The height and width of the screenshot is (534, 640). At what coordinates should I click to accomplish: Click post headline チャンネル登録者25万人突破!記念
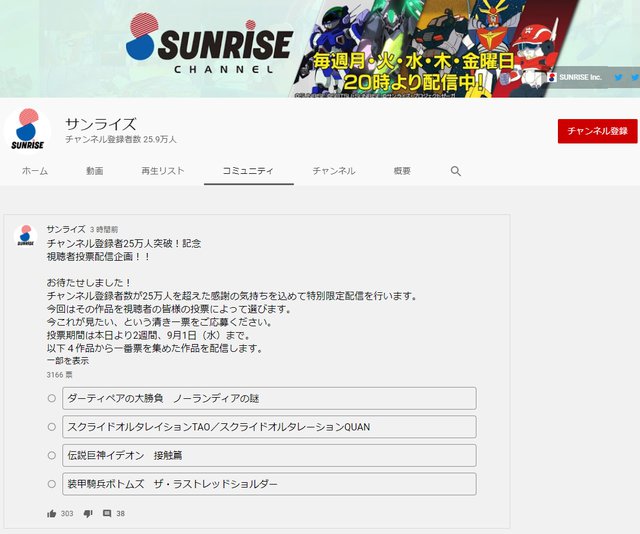[124, 244]
